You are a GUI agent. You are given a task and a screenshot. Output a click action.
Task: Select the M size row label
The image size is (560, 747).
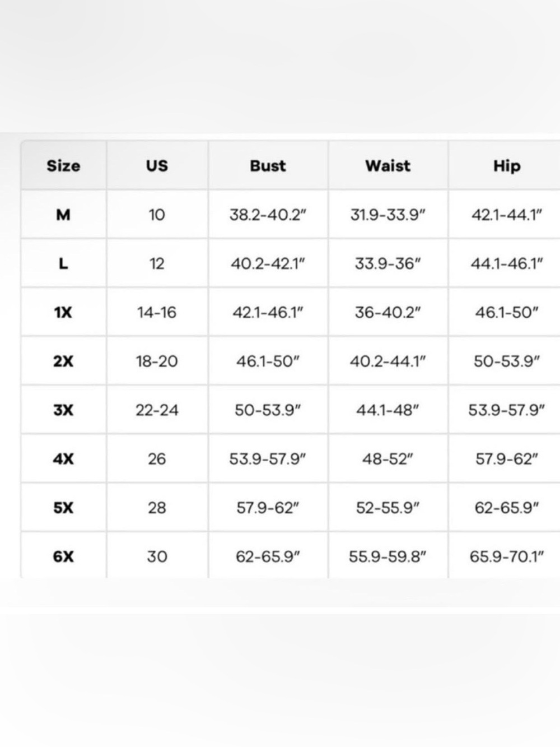click(x=63, y=215)
